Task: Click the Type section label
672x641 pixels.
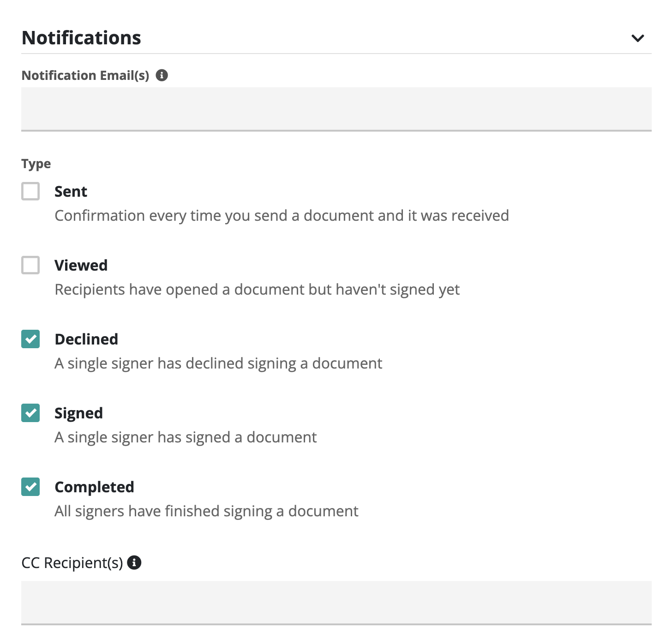Action: 36,163
